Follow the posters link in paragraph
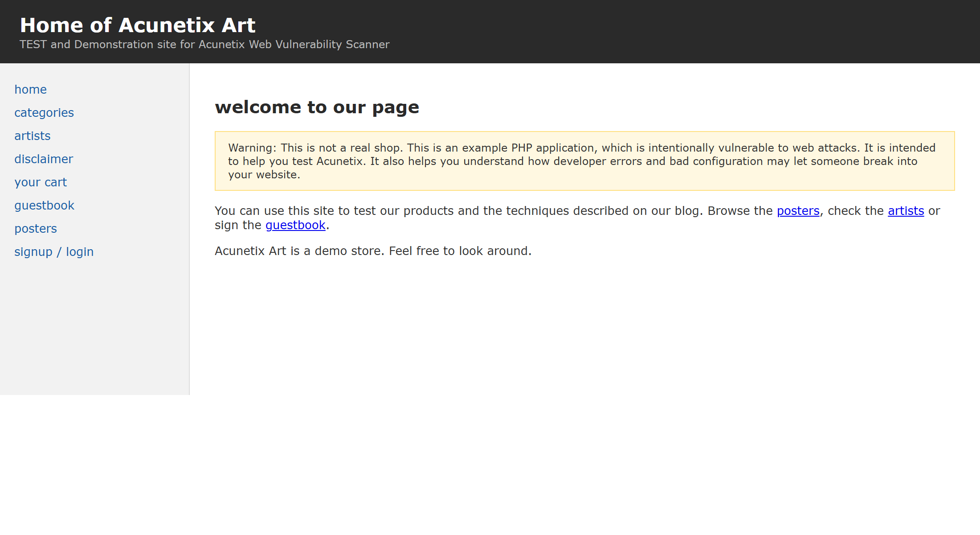 click(798, 211)
